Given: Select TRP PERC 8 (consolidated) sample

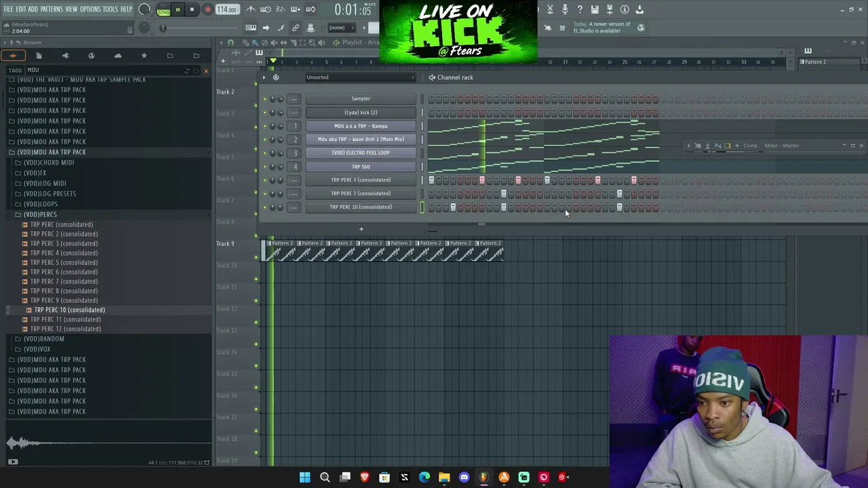Looking at the screenshot, I should point(64,291).
